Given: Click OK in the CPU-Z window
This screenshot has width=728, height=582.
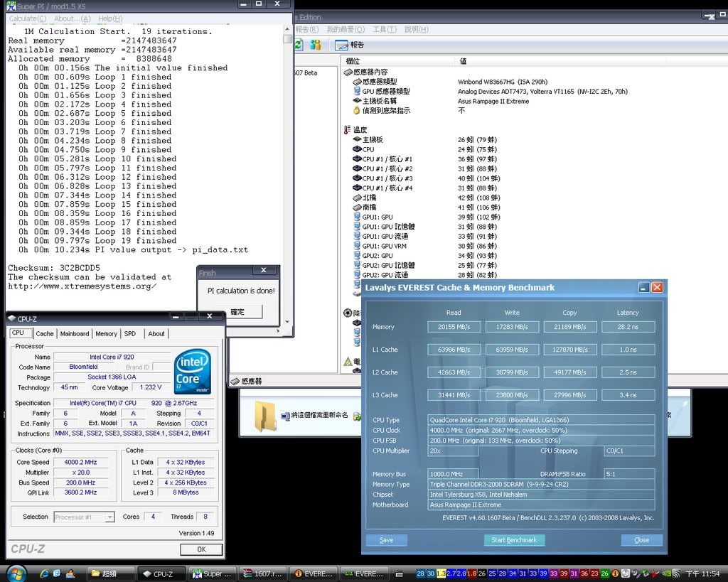Looking at the screenshot, I should (201, 549).
